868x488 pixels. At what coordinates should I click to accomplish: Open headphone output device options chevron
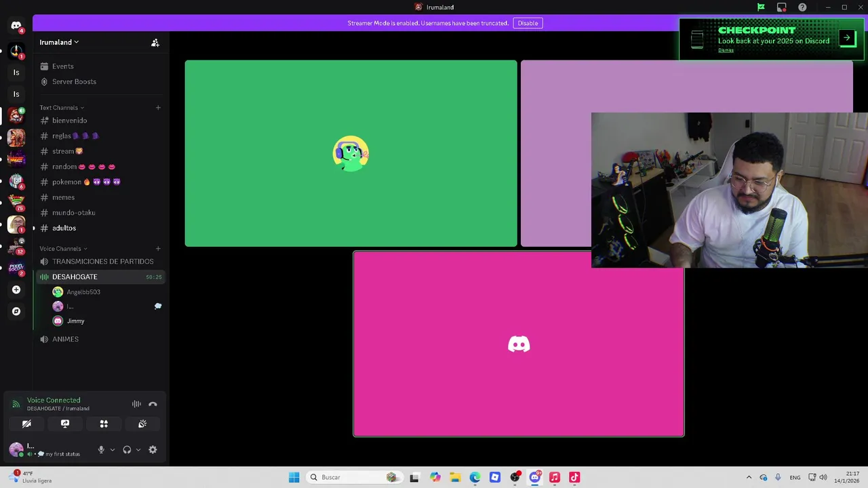point(138,449)
